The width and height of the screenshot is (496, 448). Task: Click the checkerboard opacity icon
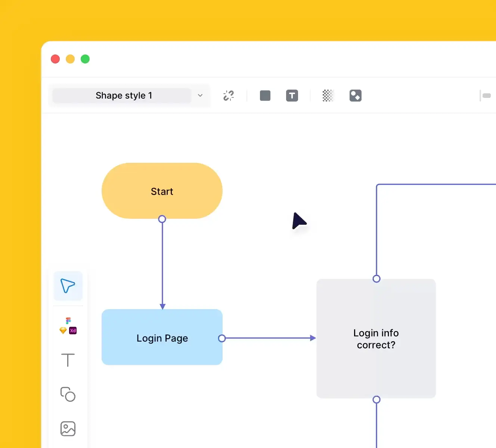(328, 96)
